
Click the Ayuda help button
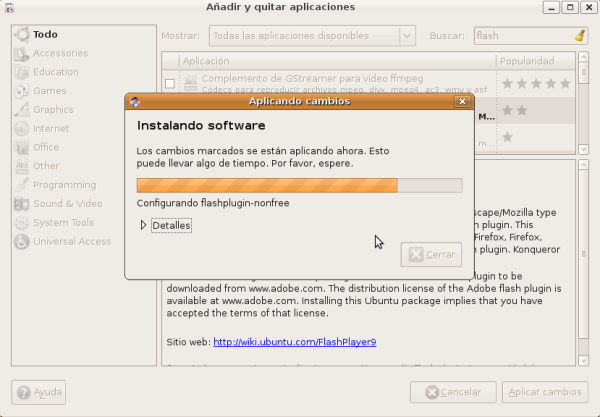[x=39, y=392]
